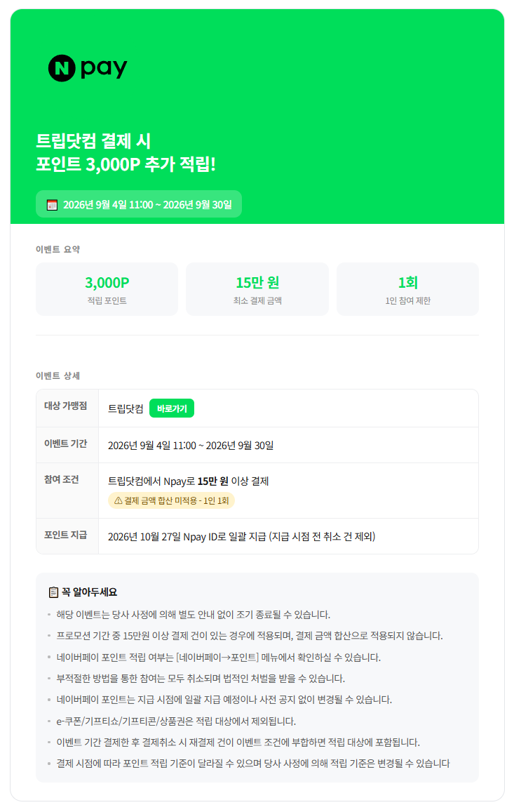Click the clipboard icon beside 꼭 알아두세요

coord(53,592)
